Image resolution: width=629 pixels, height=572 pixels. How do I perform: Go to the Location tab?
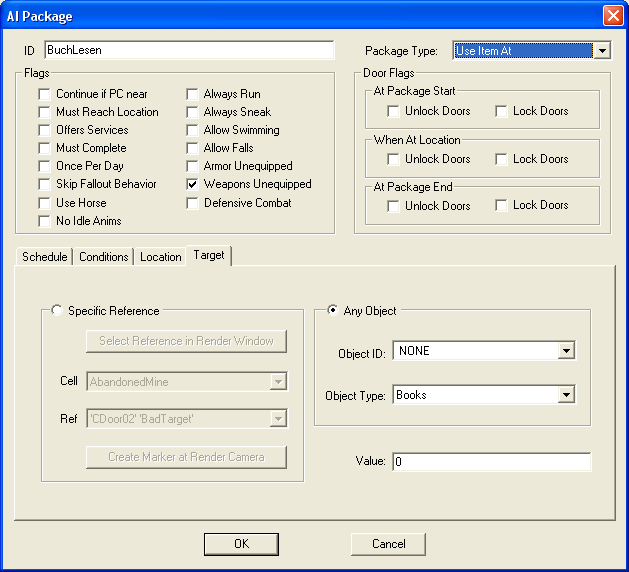pos(160,257)
